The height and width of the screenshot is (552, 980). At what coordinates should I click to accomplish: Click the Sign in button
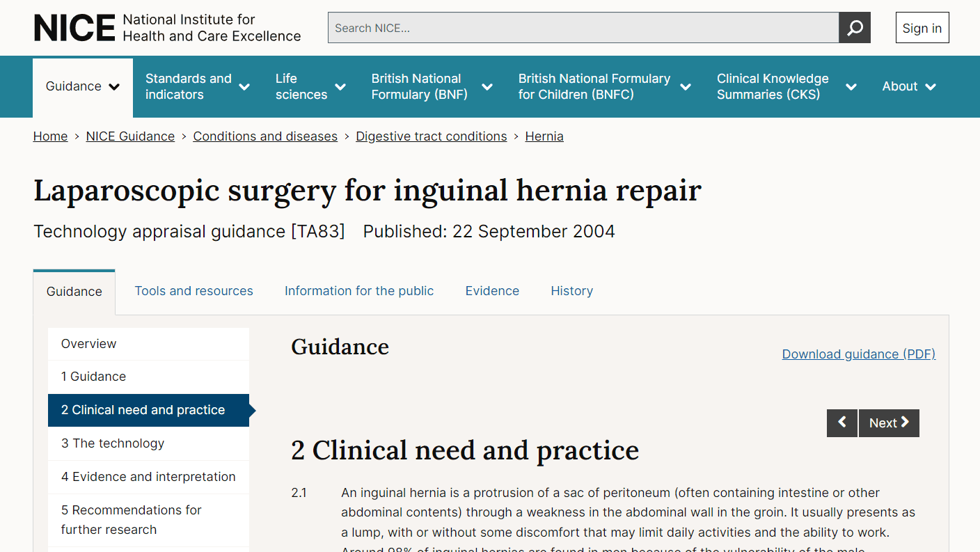pos(922,28)
